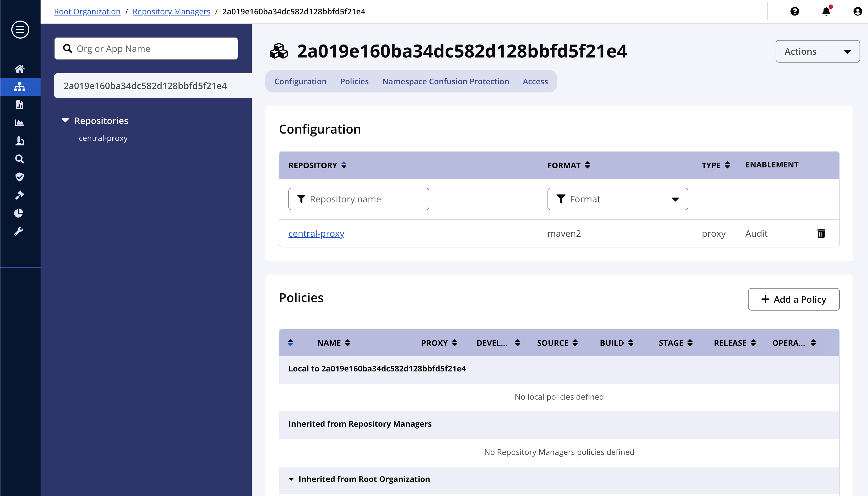Click the Enablement column header
Image resolution: width=868 pixels, height=496 pixels.
(772, 165)
